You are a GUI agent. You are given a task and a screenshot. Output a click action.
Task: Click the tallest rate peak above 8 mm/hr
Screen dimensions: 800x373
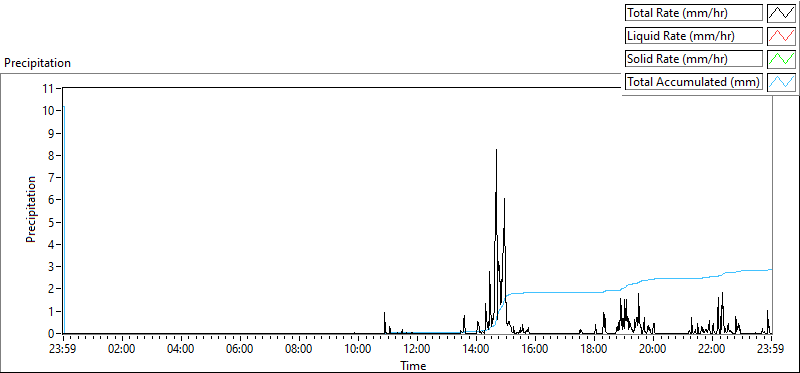[496, 150]
